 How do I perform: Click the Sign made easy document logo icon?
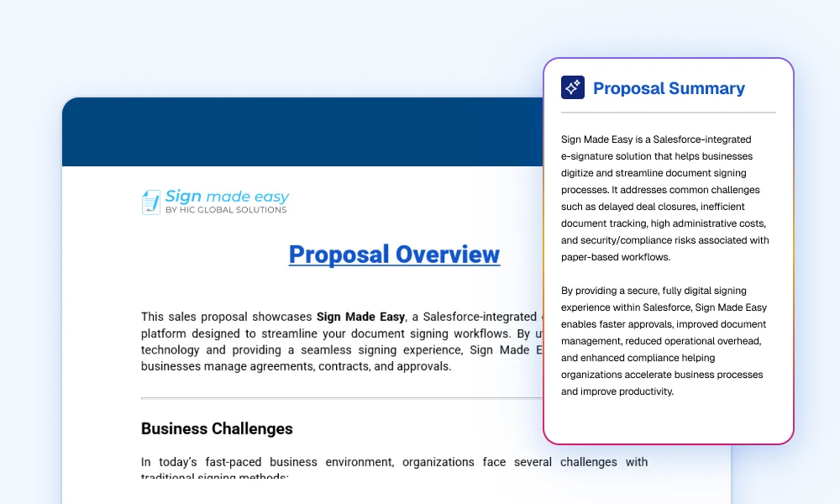coord(151,202)
